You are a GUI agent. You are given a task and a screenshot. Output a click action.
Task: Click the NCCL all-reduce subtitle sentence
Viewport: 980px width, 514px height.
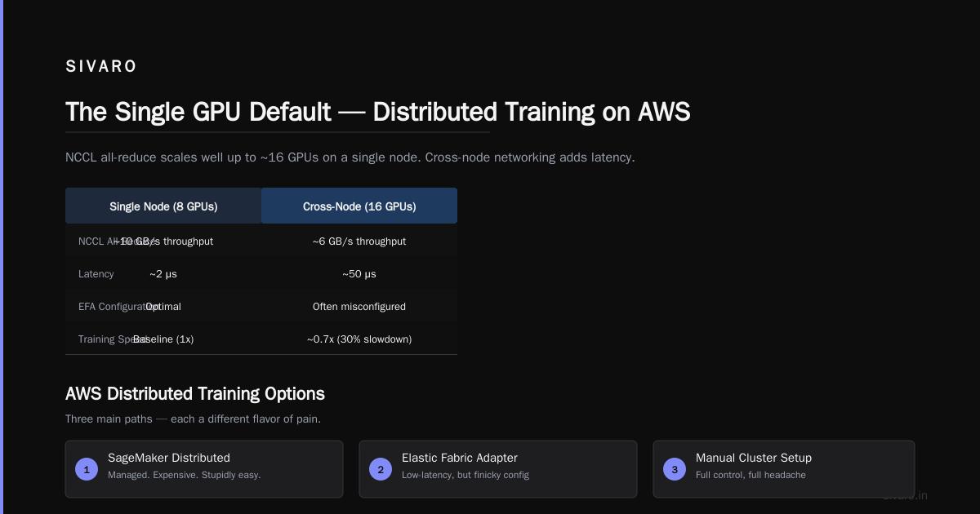tap(350, 157)
